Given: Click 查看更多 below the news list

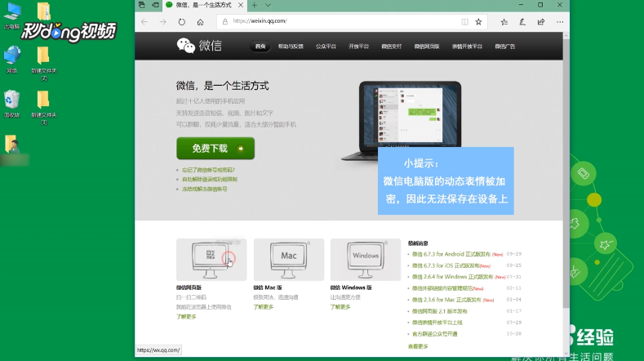Looking at the screenshot, I should click(418, 346).
